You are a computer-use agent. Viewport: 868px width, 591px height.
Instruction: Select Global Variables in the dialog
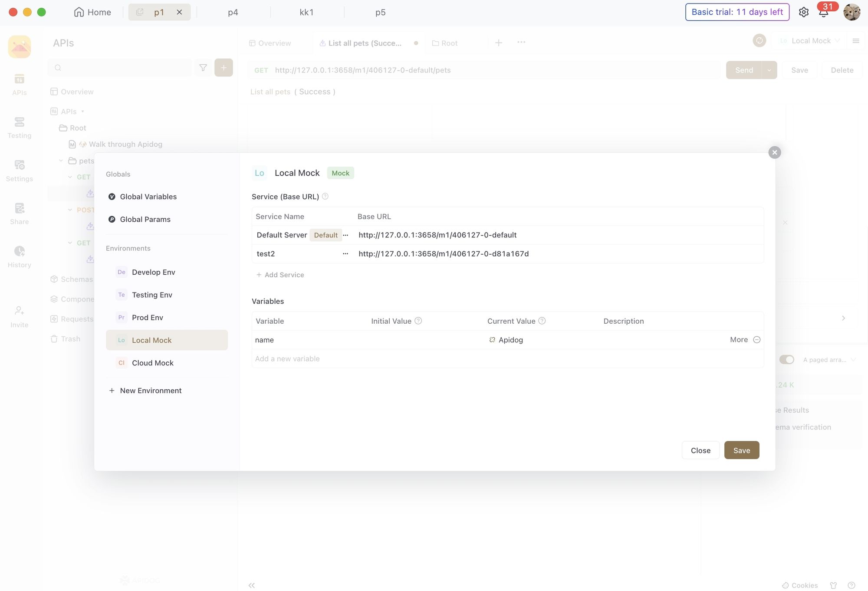(167, 197)
